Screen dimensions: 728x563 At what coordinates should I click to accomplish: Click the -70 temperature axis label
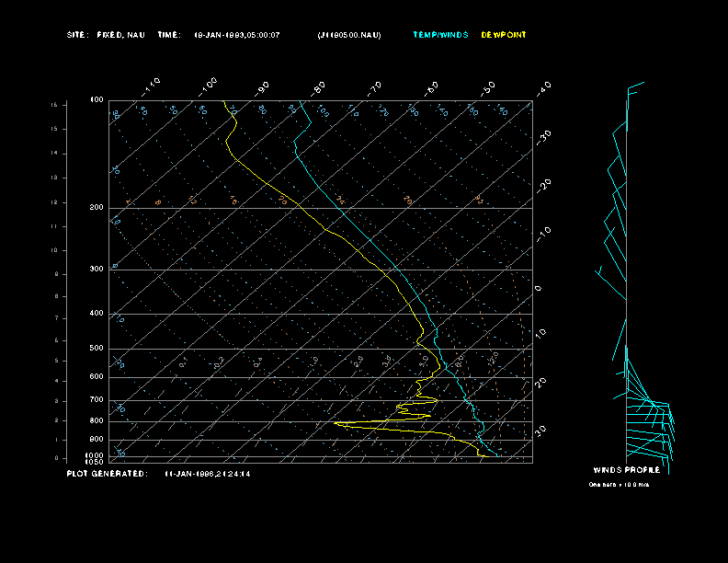point(374,88)
